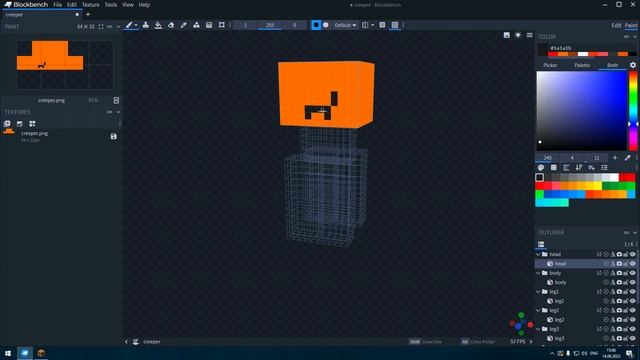This screenshot has width=640, height=360.
Task: Select the Color Picker eyedropper tool in toolbar
Action: (184, 25)
